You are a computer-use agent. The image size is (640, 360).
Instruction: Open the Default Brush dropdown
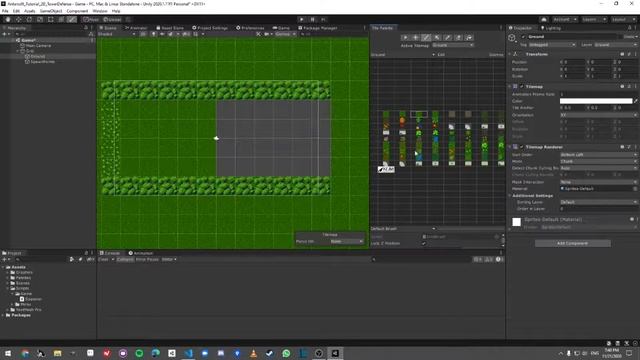403,229
